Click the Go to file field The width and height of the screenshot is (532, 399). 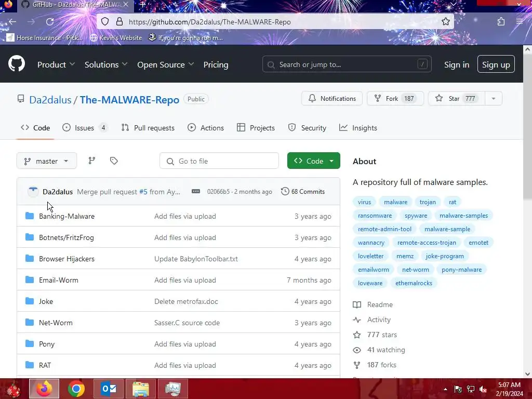219,161
